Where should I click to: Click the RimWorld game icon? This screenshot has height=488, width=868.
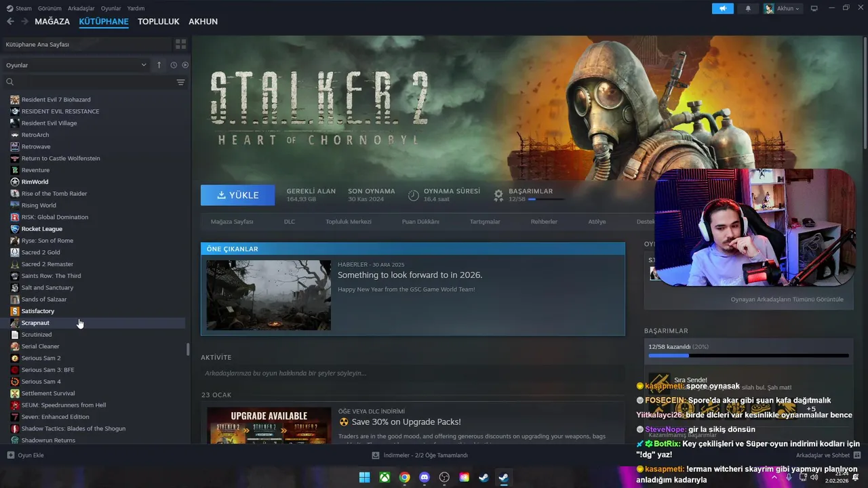tap(15, 182)
